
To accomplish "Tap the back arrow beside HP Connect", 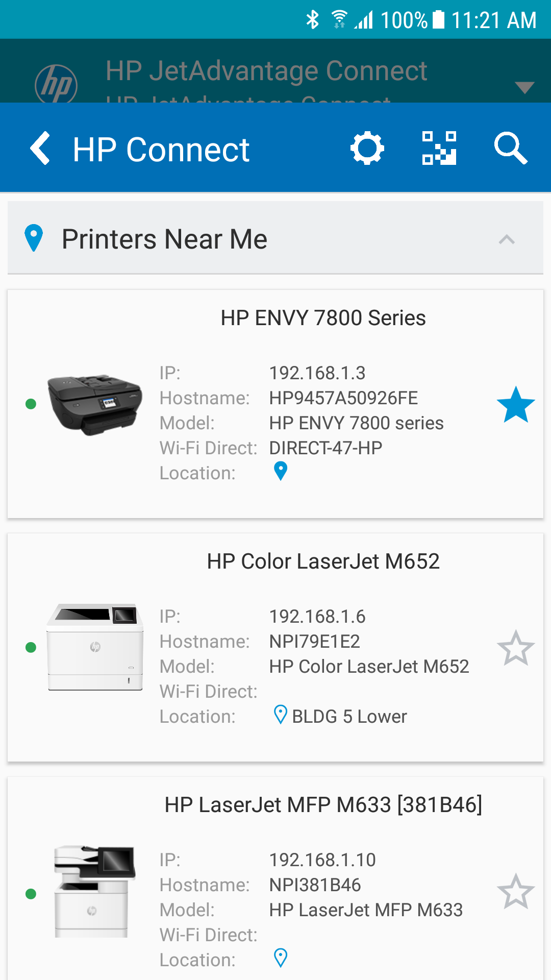I will pyautogui.click(x=40, y=149).
